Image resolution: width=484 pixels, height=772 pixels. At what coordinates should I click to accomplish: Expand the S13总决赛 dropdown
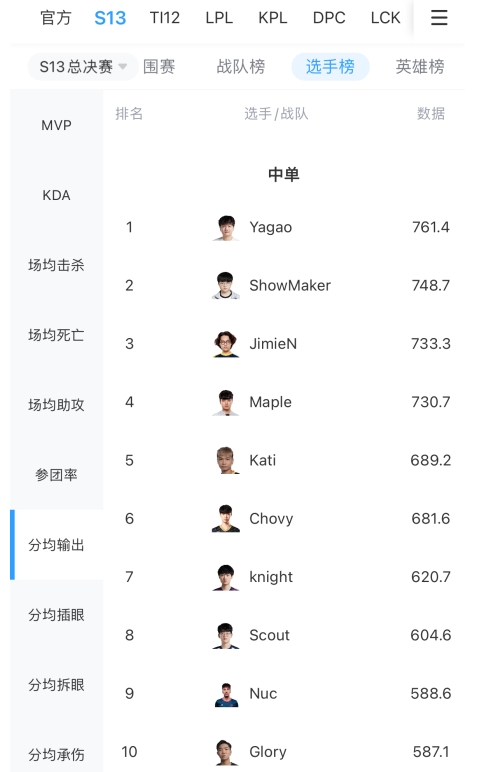pyautogui.click(x=83, y=66)
